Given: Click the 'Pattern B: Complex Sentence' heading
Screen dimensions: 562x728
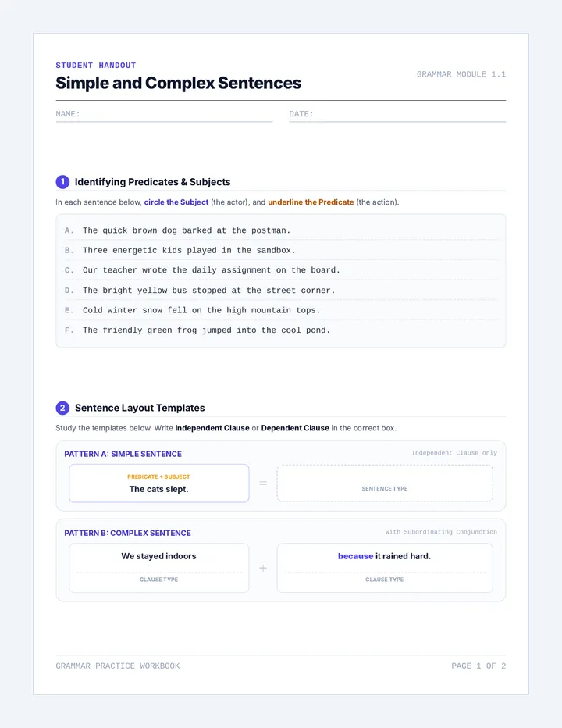Looking at the screenshot, I should coord(128,533).
